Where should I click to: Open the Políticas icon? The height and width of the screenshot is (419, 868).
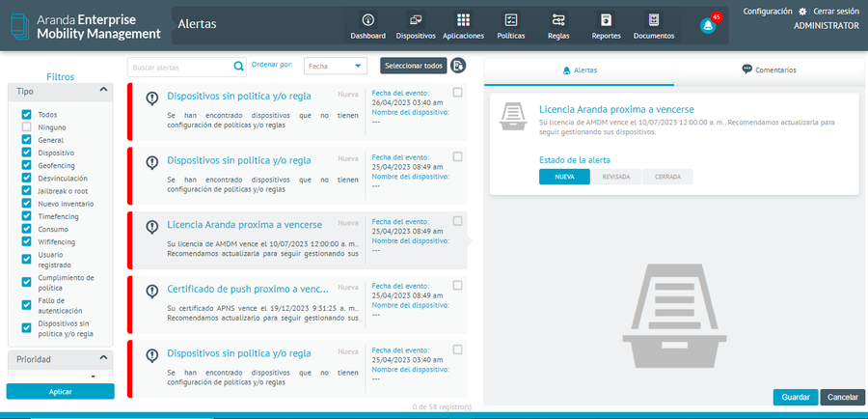(511, 20)
